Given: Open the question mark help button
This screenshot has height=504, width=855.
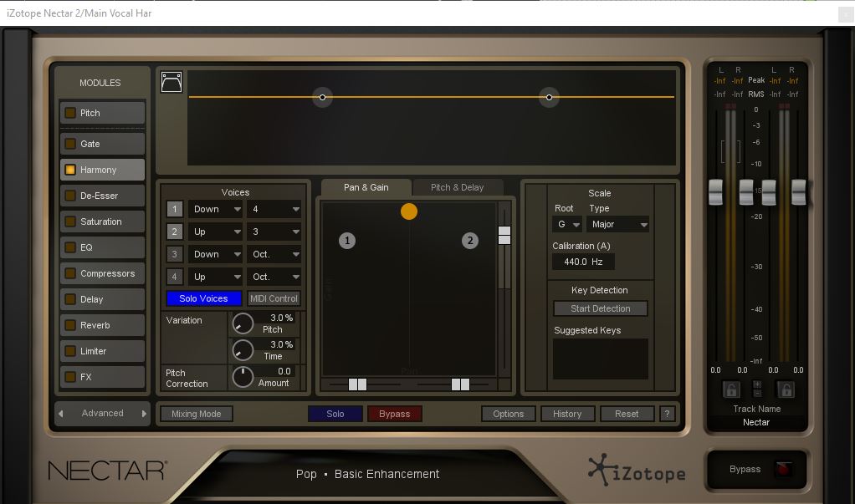Looking at the screenshot, I should tap(666, 414).
